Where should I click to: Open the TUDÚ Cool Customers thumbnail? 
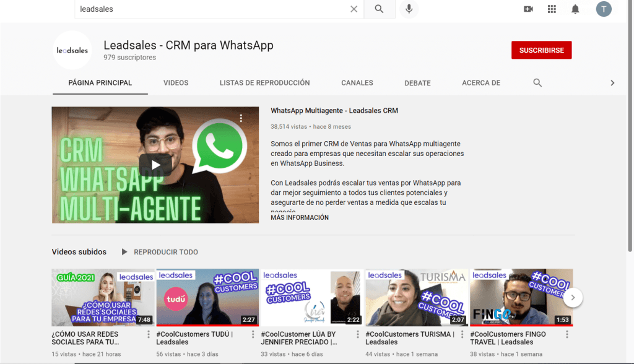(207, 297)
